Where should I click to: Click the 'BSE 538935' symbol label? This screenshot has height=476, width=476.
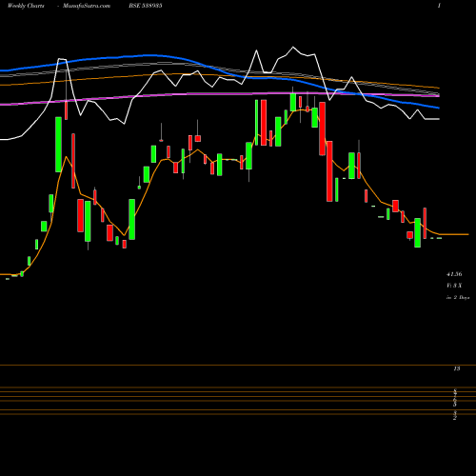[146, 6]
